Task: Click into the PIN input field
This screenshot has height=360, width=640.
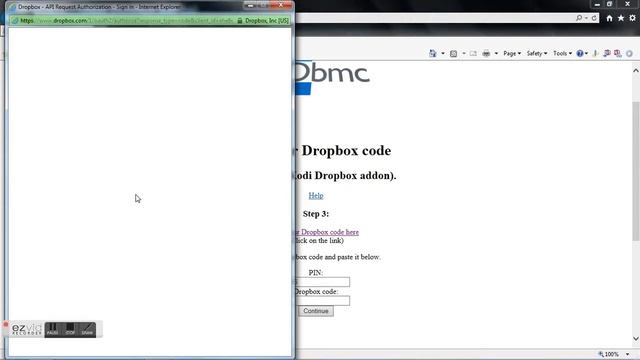Action: pyautogui.click(x=322, y=282)
